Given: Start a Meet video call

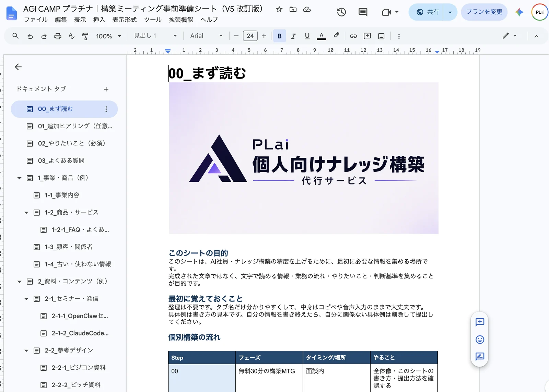Looking at the screenshot, I should pyautogui.click(x=387, y=12).
